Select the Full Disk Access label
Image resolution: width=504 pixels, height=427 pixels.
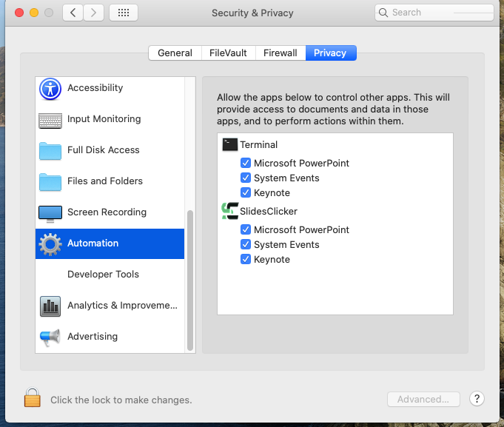pos(104,149)
